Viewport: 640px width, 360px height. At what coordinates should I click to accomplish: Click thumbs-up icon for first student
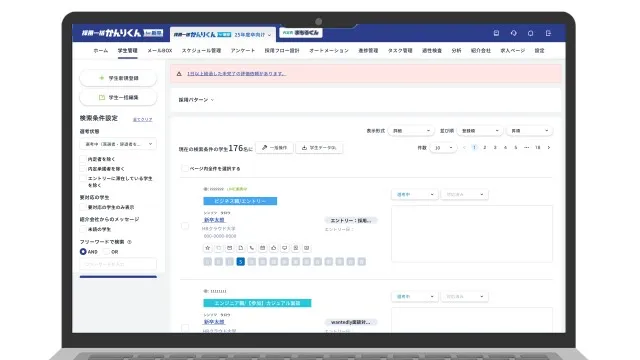tap(273, 248)
